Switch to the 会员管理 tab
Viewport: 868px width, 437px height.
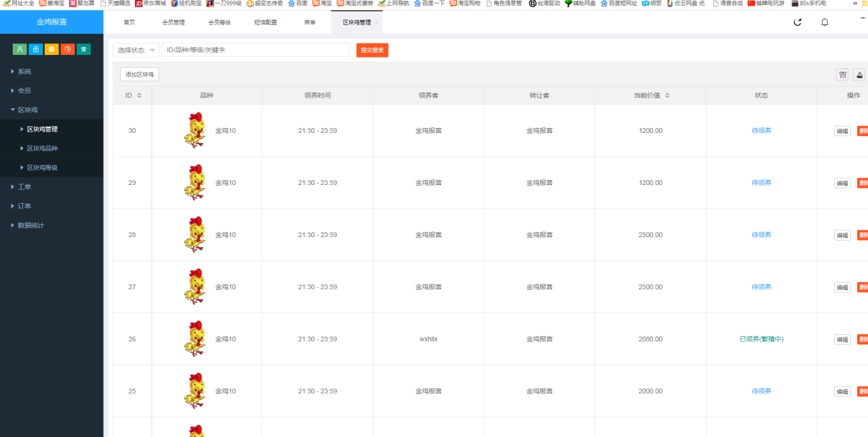[173, 22]
